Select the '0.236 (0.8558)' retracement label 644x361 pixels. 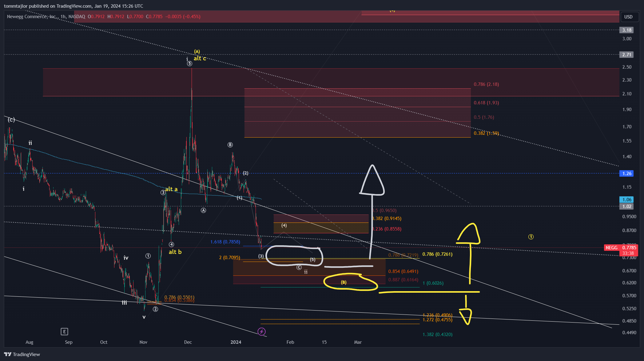[x=387, y=229]
